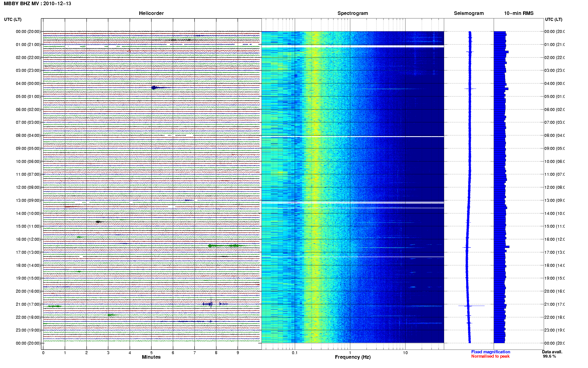Click helicorder time label 08:00 (04:00)
Viewport: 588px width, 368px height.
(x=28, y=135)
